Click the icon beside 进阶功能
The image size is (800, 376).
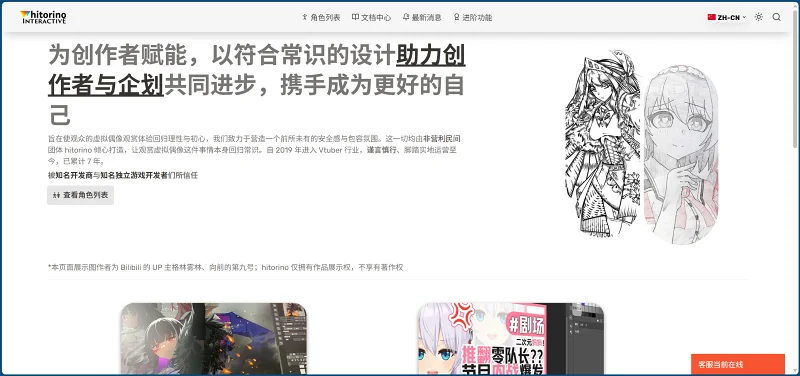457,17
